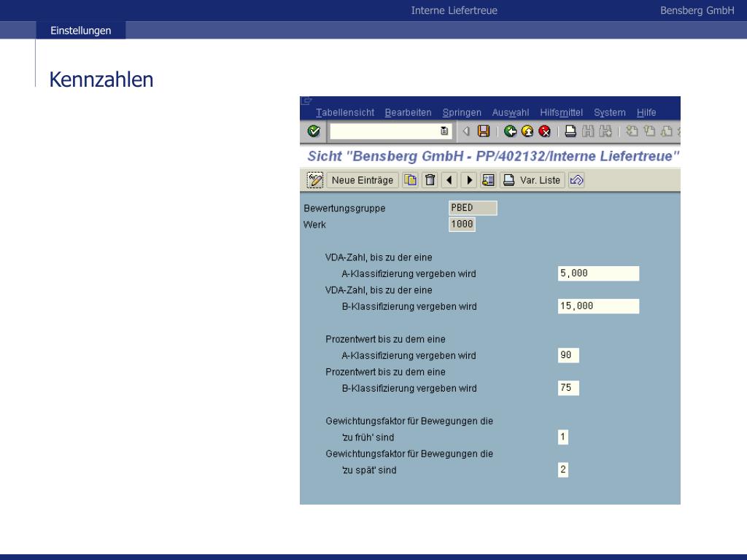Click the Neue Einträge button
This screenshot has height=560, width=747.
pos(363,180)
